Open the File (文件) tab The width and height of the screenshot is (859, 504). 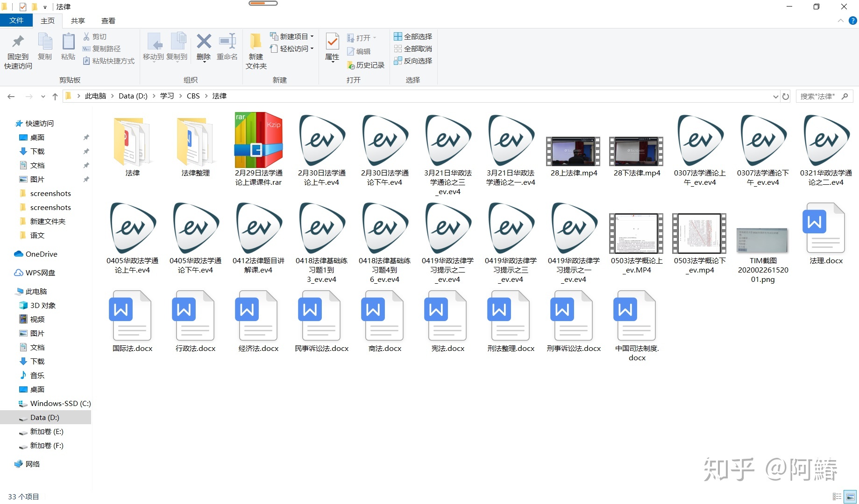click(x=16, y=21)
